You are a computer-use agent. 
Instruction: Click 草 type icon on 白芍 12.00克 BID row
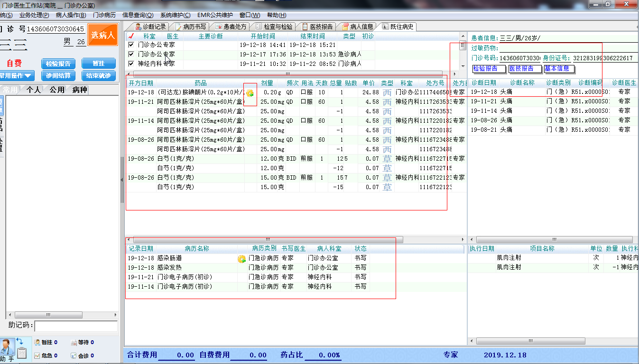tap(387, 159)
